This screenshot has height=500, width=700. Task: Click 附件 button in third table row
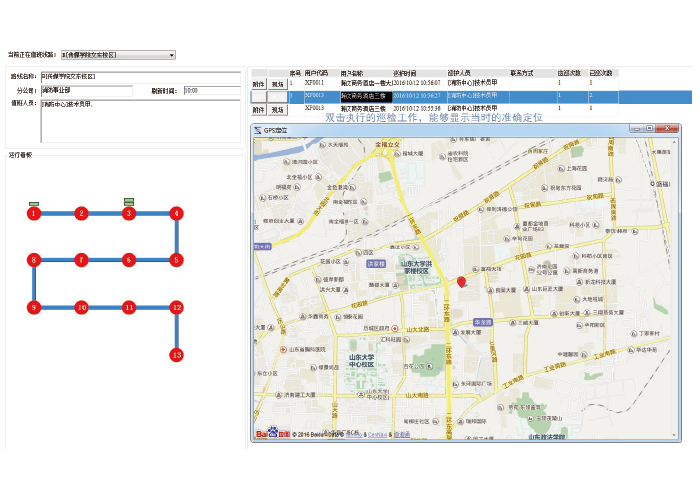tap(258, 109)
